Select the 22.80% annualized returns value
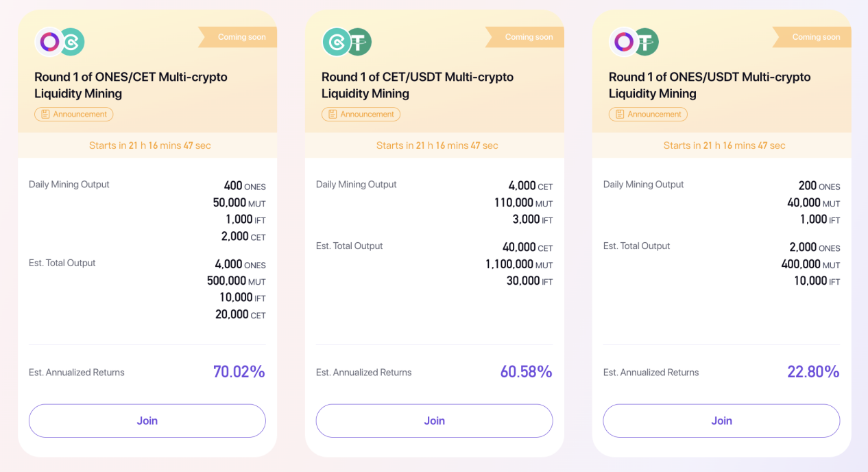Image resolution: width=868 pixels, height=472 pixels. point(814,372)
